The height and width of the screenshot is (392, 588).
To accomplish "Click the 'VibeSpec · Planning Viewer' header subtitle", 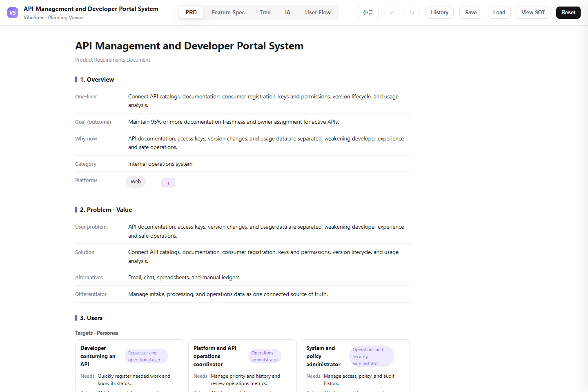I will [54, 18].
